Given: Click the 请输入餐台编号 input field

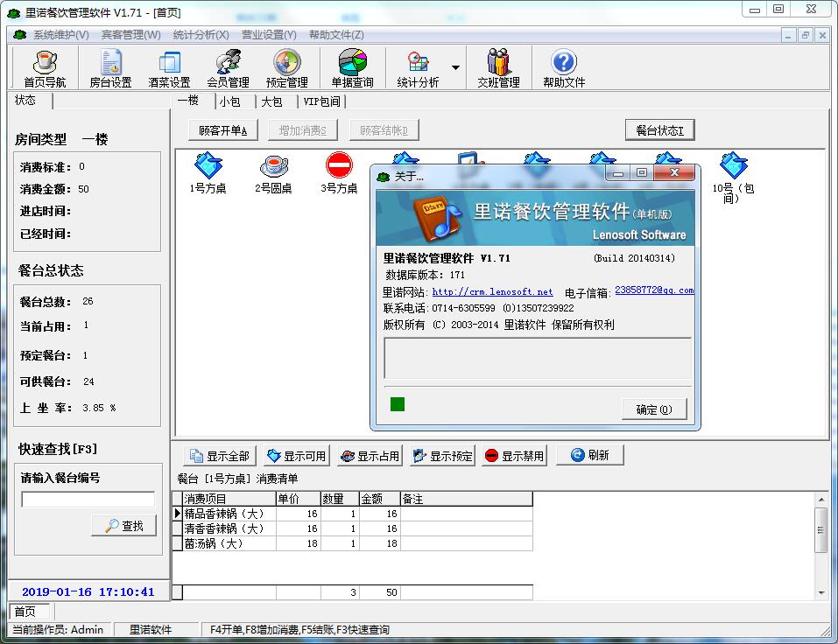Looking at the screenshot, I should [88, 500].
